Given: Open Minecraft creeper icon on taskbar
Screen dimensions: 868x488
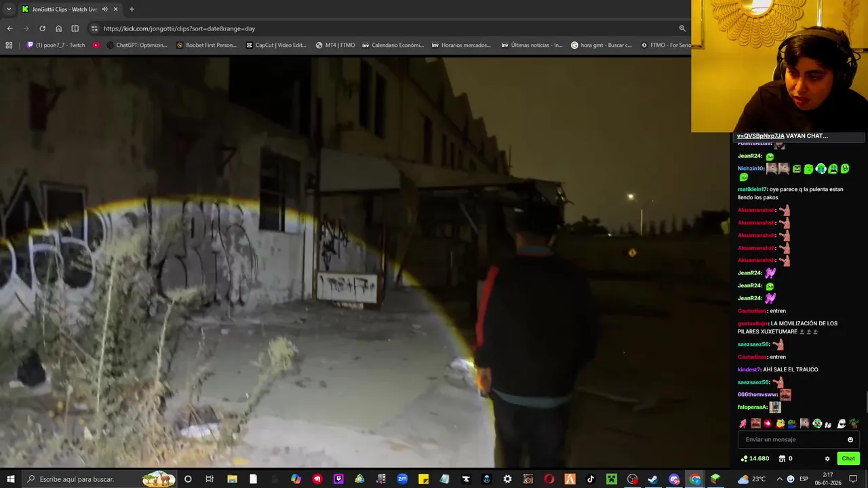Looking at the screenshot, I should click(611, 479).
